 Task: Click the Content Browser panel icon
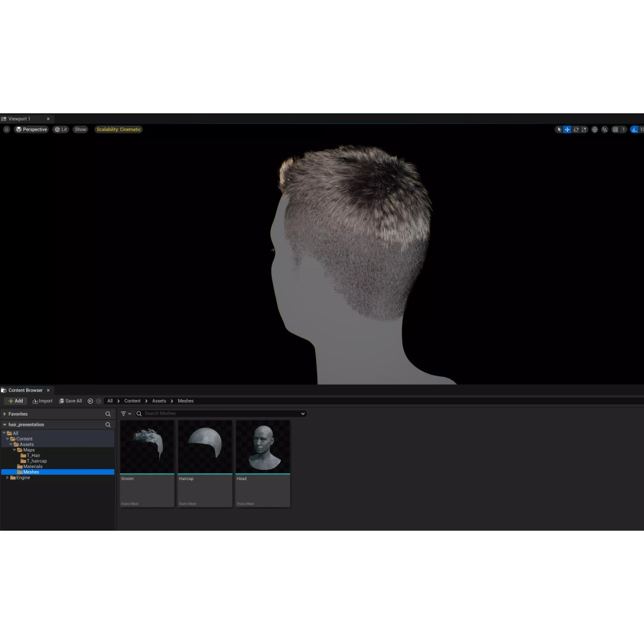click(4, 390)
